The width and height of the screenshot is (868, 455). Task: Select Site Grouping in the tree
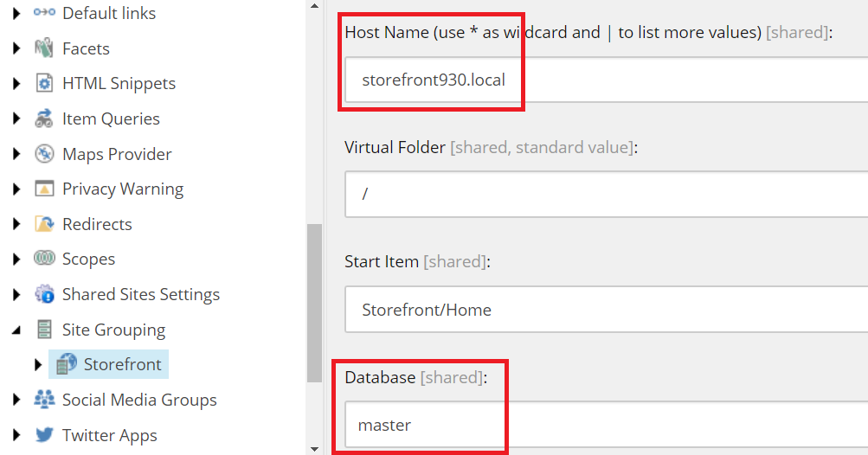[x=113, y=330]
